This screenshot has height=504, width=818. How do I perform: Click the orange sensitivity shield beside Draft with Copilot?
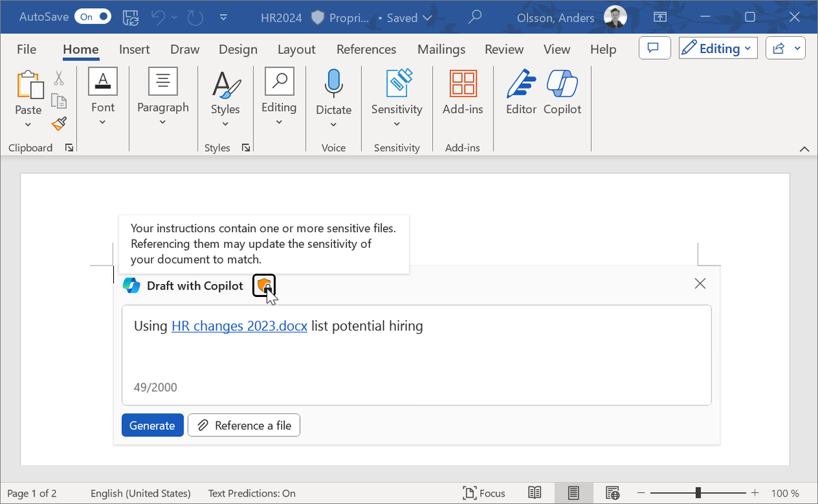point(264,286)
